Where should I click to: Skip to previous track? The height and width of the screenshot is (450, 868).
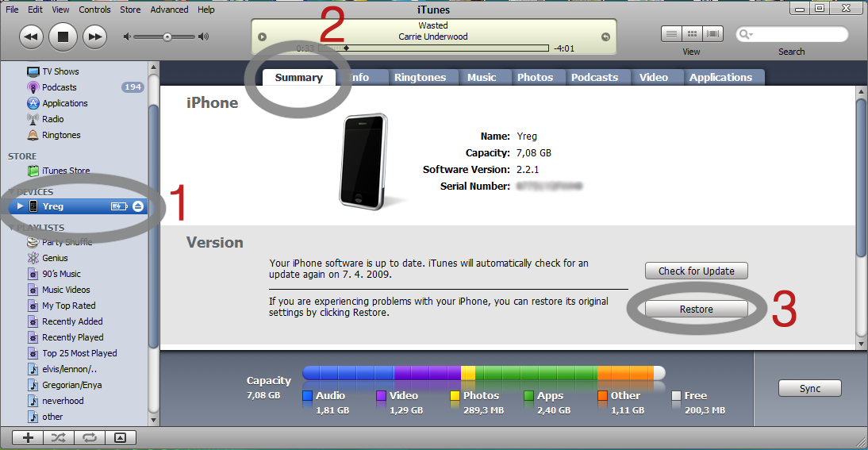coord(31,37)
